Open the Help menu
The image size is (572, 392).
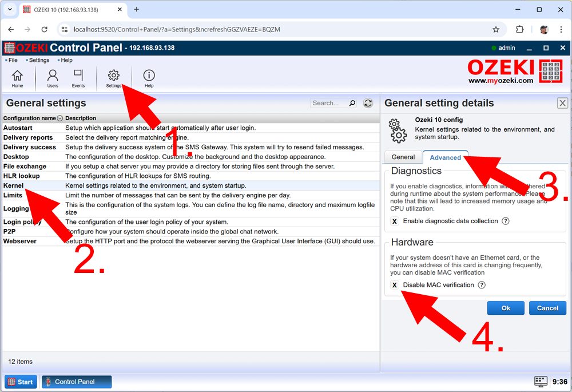(66, 60)
